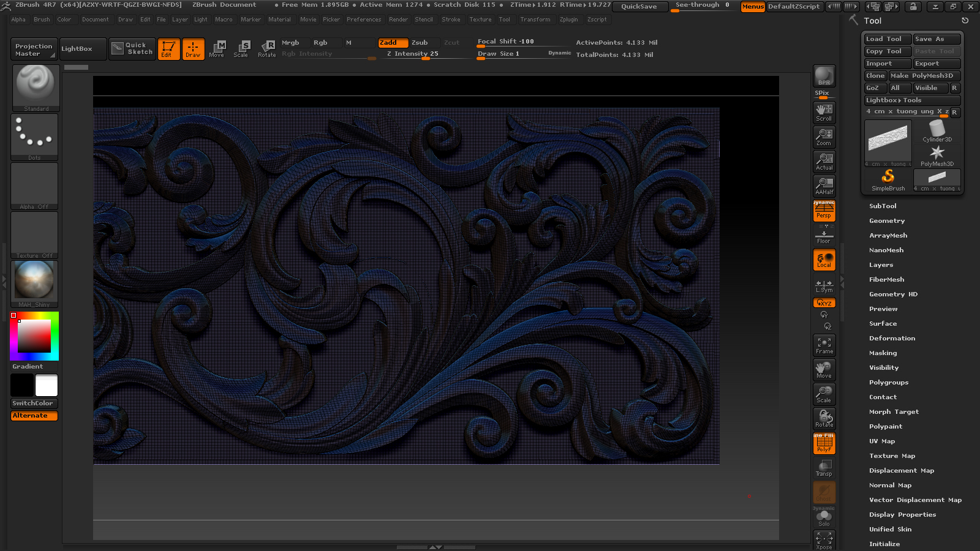The height and width of the screenshot is (551, 980).
Task: Click the Zoom canvas icon
Action: click(x=824, y=137)
